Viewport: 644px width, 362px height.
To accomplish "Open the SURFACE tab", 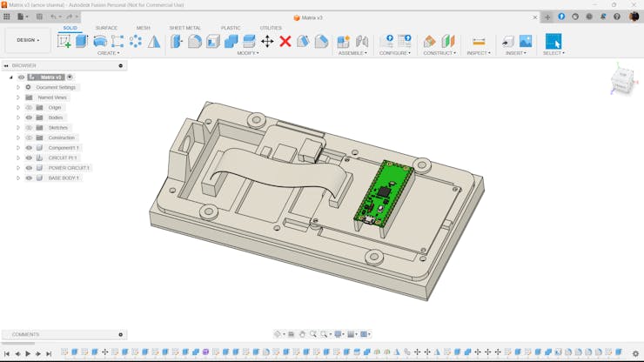I will (106, 28).
